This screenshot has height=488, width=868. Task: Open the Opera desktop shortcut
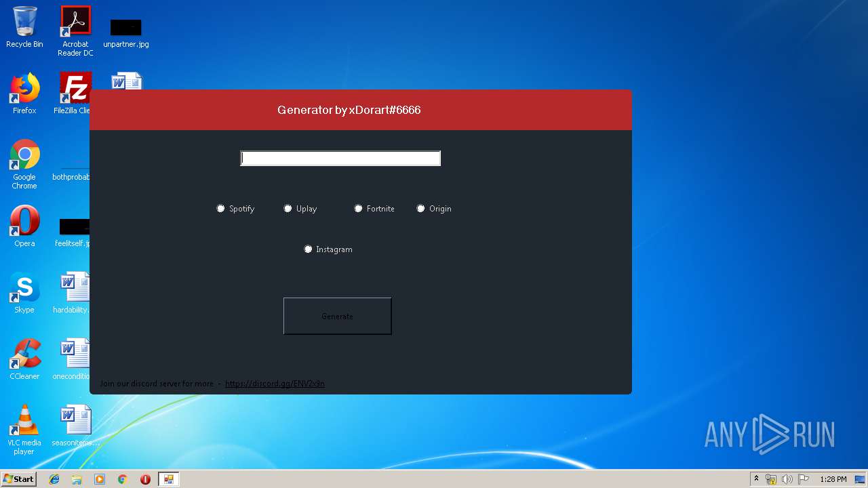(24, 226)
